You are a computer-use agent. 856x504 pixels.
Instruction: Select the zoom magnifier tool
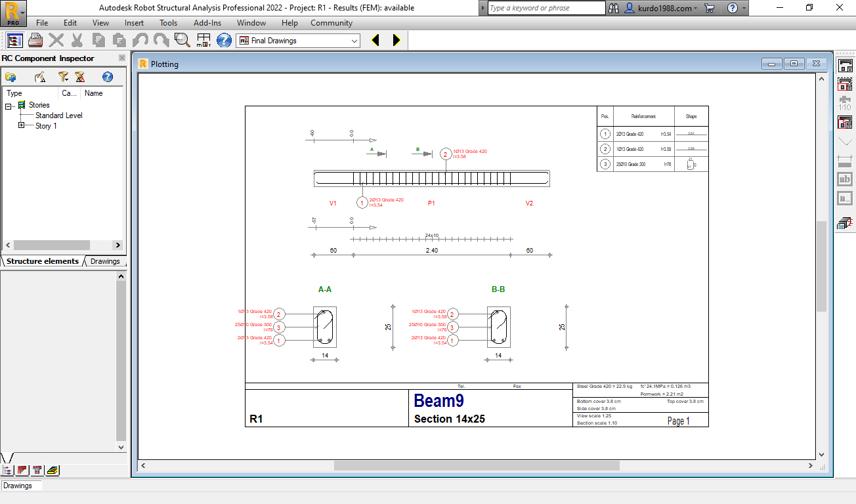(181, 40)
